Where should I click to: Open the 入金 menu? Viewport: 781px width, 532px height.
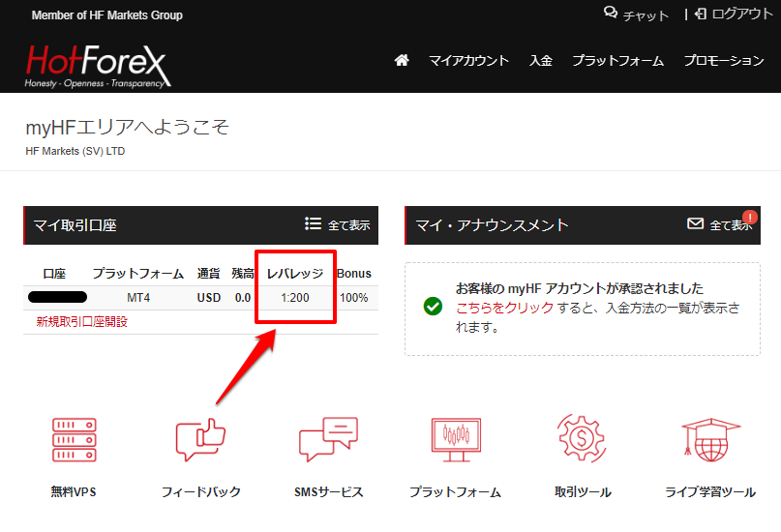tap(540, 61)
